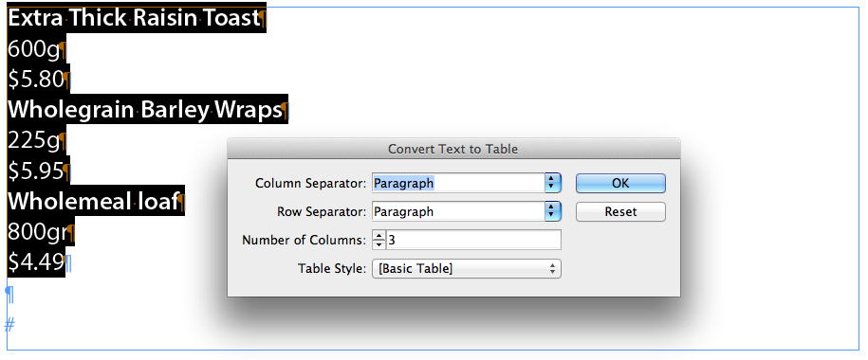Image resolution: width=868 pixels, height=360 pixels.
Task: Click the Row Separator text field
Action: click(458, 212)
